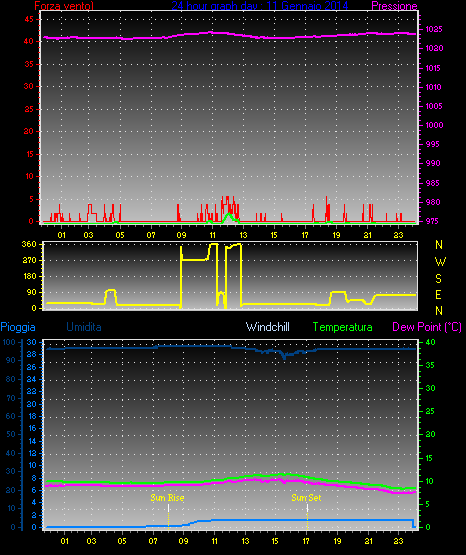Click the W compass direction label

[440, 262]
